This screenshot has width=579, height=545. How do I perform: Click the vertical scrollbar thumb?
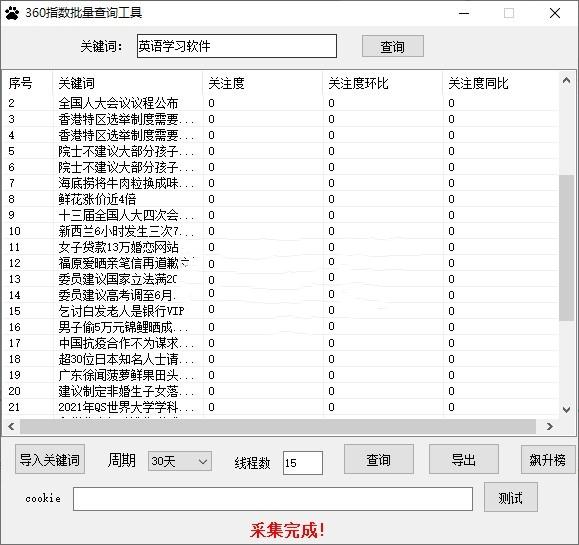(x=566, y=248)
